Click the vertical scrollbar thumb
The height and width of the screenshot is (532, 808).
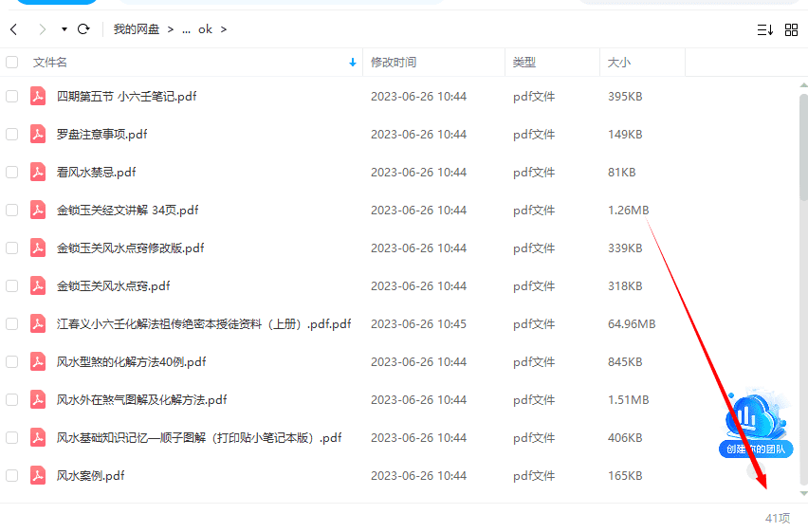point(803,147)
